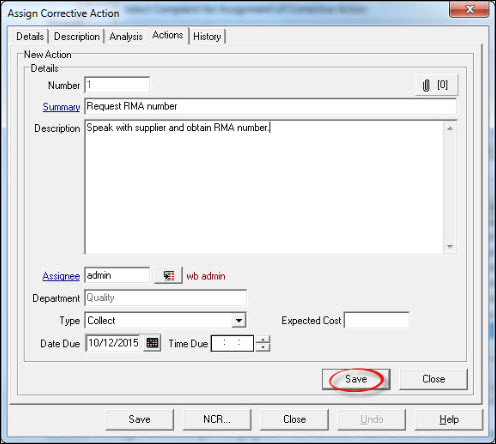Click the Help button
The width and height of the screenshot is (496, 444).
point(449,419)
